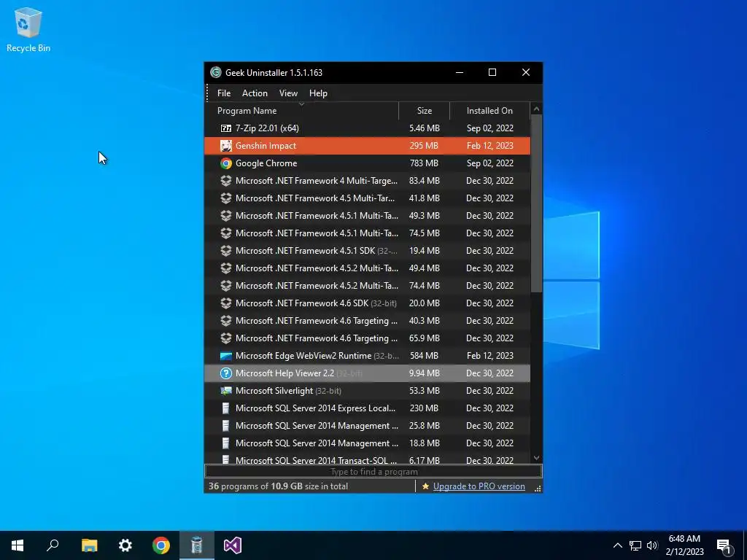Click the 783 MB size value
This screenshot has width=747, height=560.
tap(424, 163)
